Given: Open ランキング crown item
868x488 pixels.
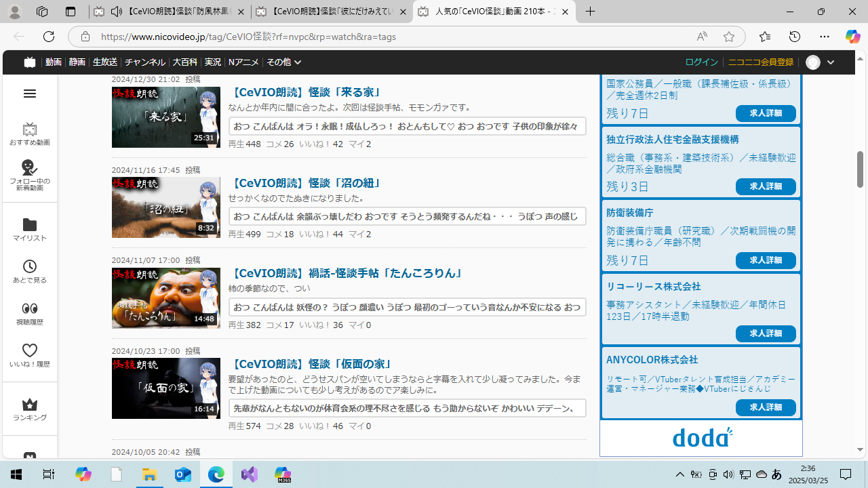Looking at the screenshot, I should (30, 409).
